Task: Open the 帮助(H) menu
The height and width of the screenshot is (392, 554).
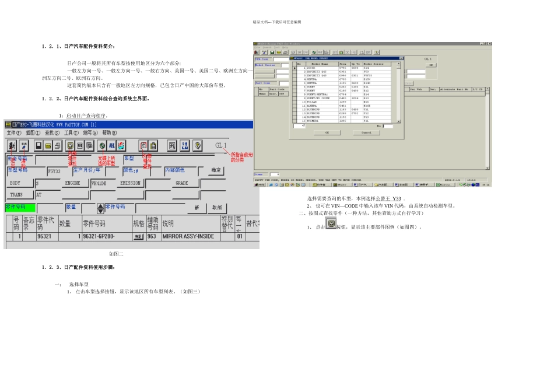Action: coord(110,133)
